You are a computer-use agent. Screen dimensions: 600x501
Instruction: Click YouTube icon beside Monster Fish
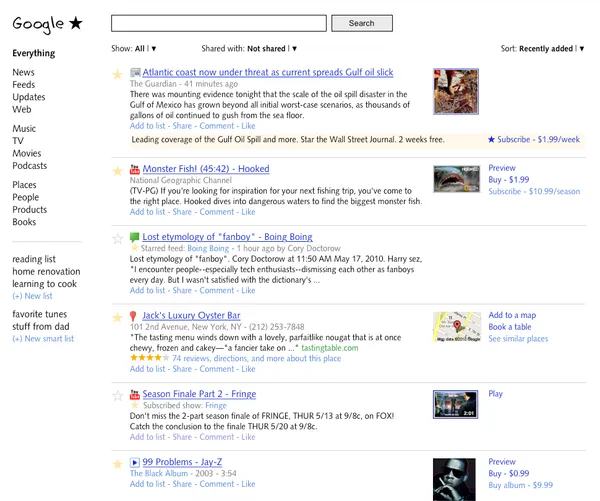(135, 169)
